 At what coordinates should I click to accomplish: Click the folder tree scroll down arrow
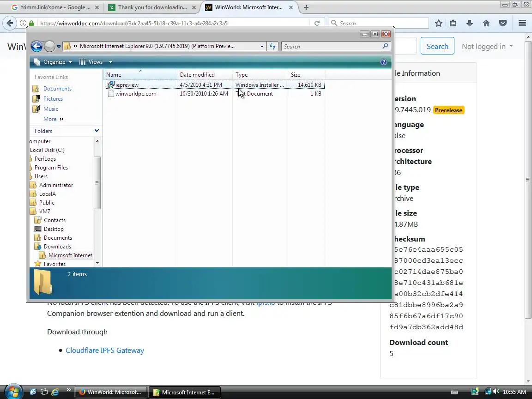[97, 263]
